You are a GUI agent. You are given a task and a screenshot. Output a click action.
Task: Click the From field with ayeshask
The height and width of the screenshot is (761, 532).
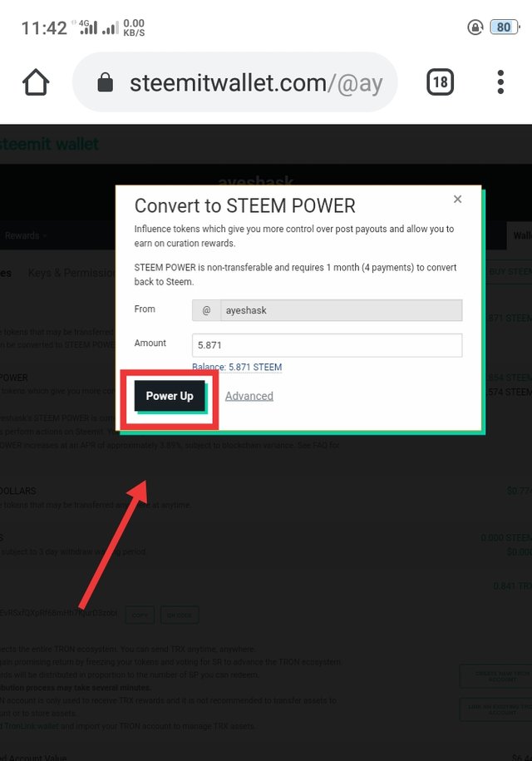327,310
